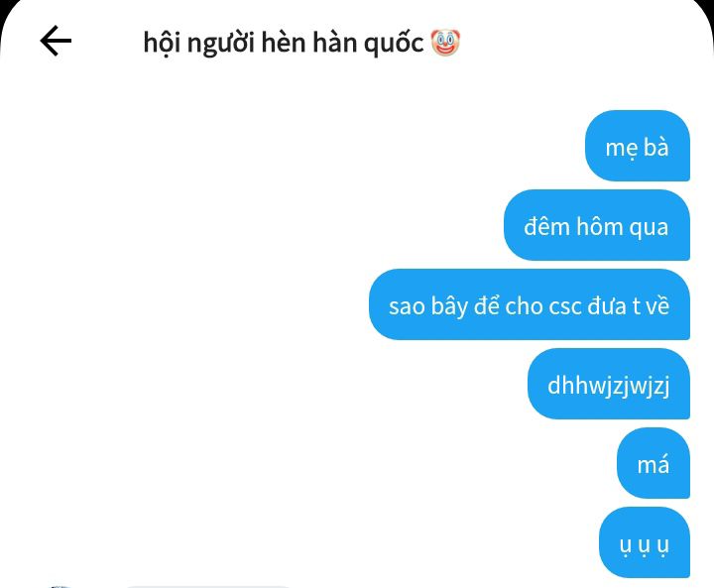Image resolution: width=714 pixels, height=588 pixels.
Task: Select the 'dhhwjzjwjzj' message bubble
Action: click(609, 384)
